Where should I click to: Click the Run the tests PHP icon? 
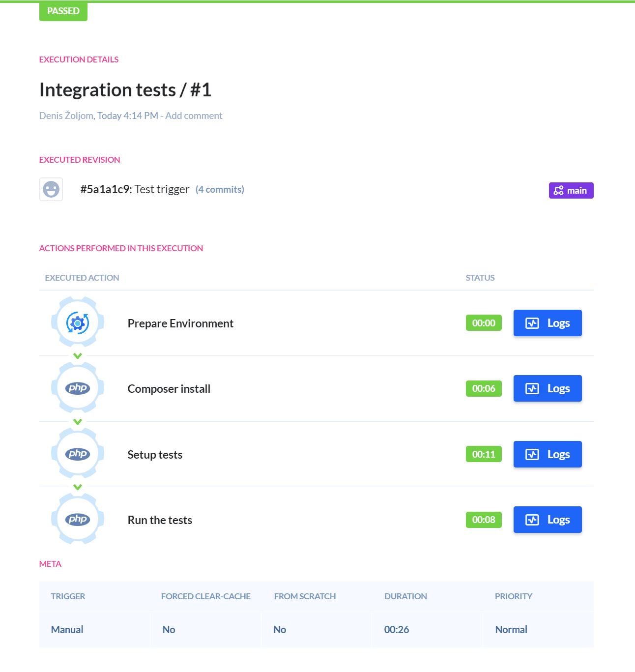coord(78,520)
